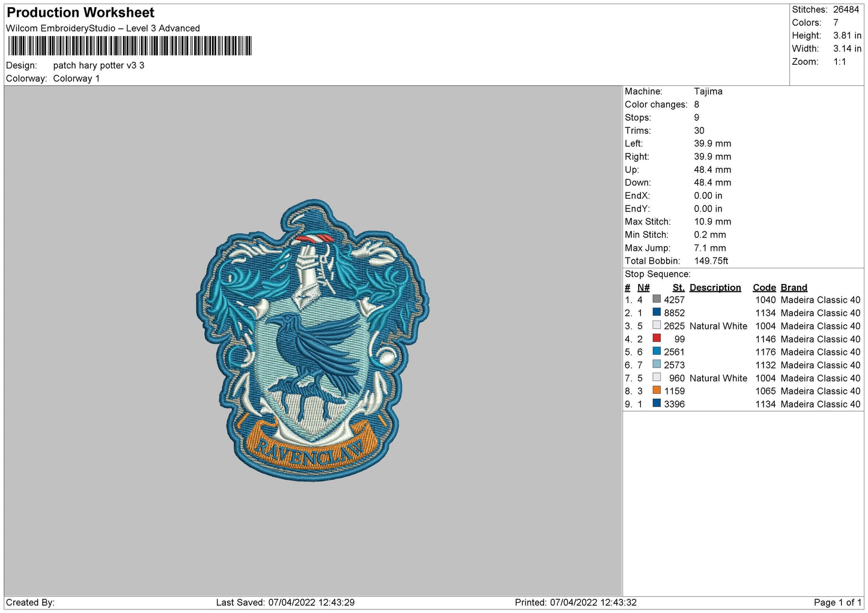The image size is (868, 613).
Task: Click the 'Created By:' footer label
Action: click(30, 603)
